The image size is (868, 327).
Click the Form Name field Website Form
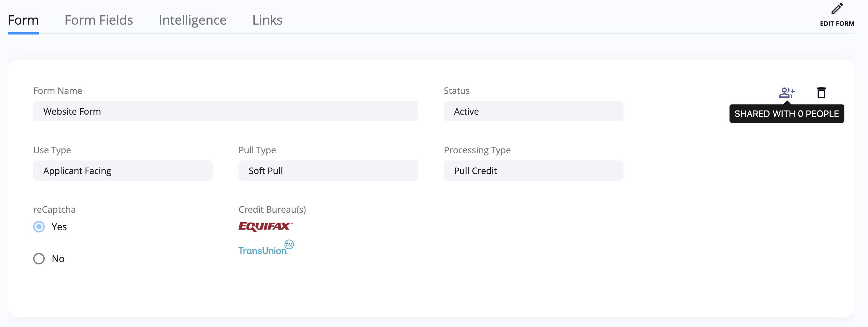click(226, 111)
